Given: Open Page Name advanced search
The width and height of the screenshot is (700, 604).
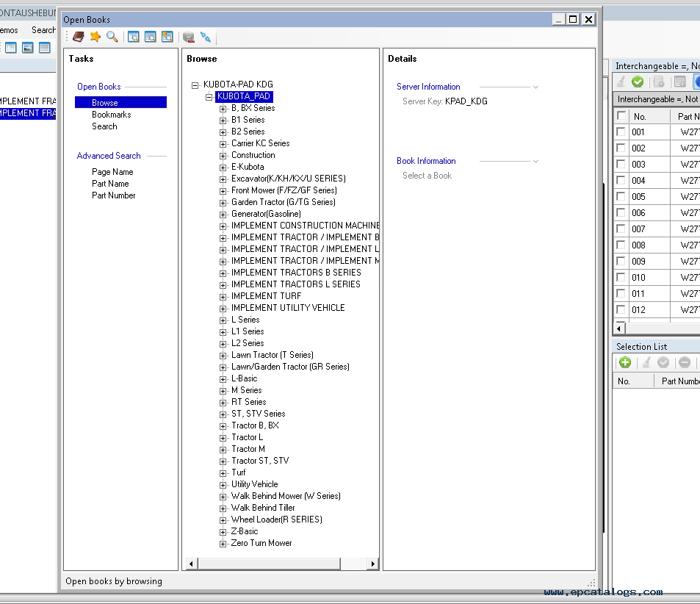Looking at the screenshot, I should pos(112,172).
